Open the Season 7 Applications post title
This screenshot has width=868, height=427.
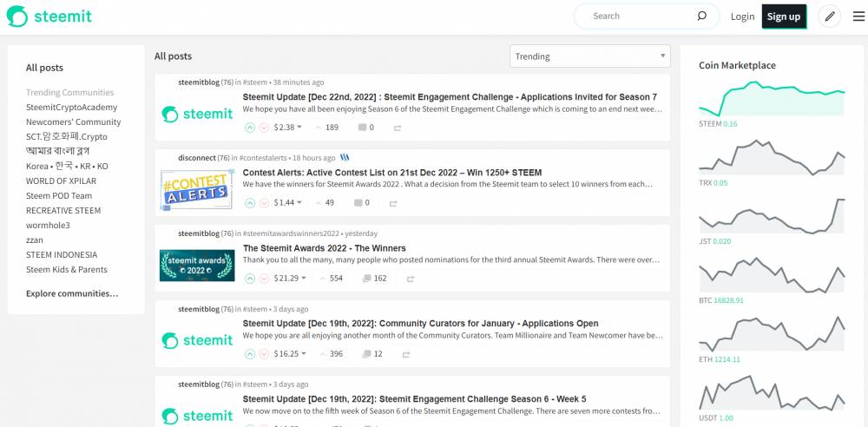(x=450, y=97)
